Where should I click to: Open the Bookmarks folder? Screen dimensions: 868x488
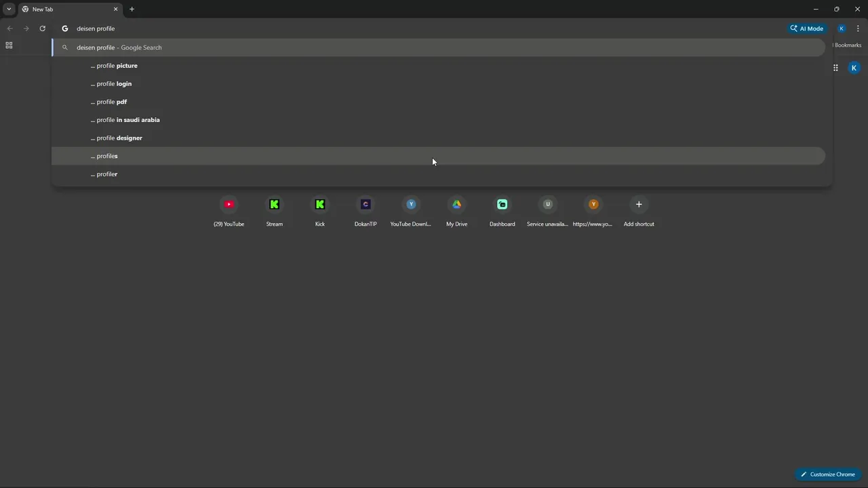pos(848,45)
